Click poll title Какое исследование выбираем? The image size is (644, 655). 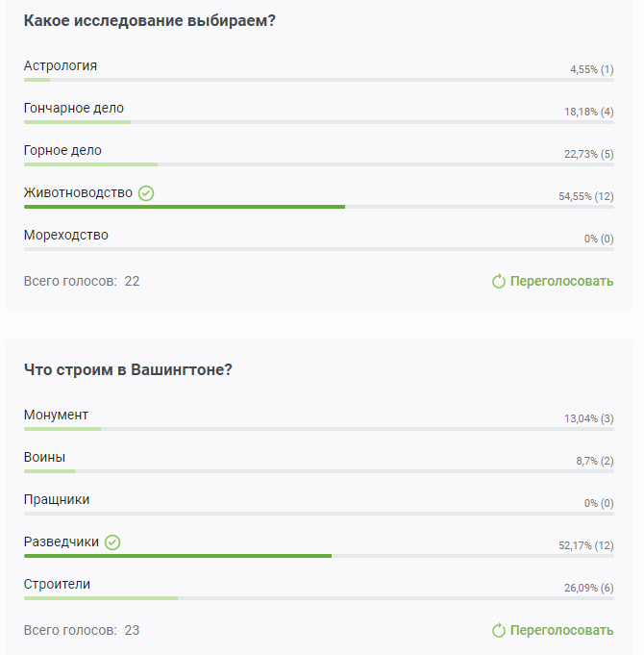(x=149, y=21)
